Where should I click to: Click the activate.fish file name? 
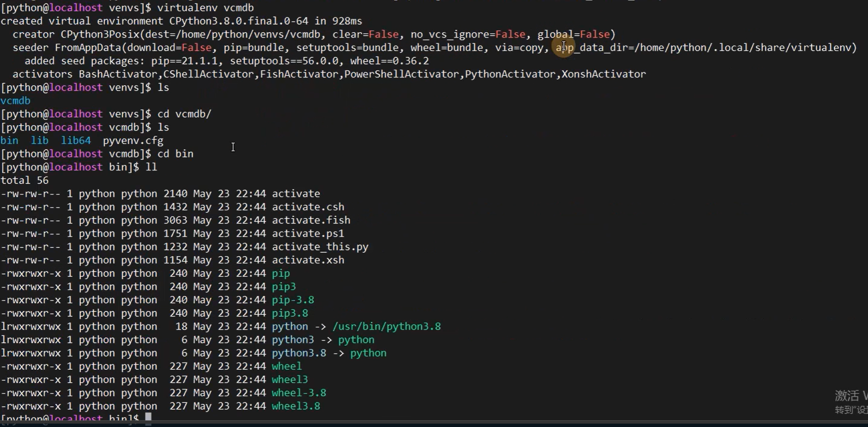coord(311,220)
